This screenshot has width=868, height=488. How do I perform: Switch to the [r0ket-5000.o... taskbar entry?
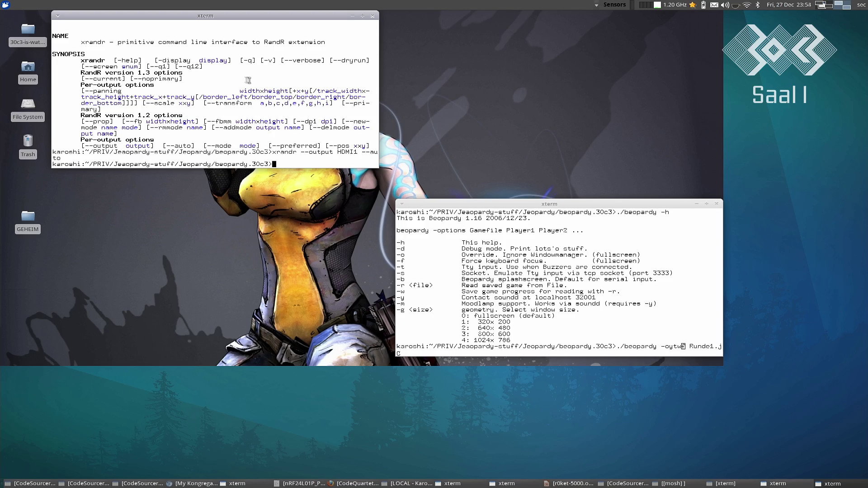point(569,483)
